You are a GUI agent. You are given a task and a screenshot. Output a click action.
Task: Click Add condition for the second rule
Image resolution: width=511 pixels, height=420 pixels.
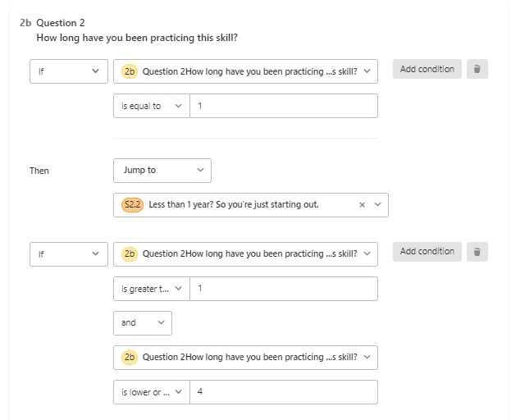click(427, 252)
